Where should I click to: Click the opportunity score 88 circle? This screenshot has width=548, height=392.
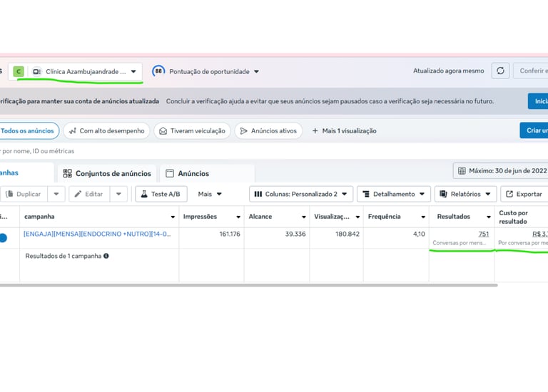[158, 71]
